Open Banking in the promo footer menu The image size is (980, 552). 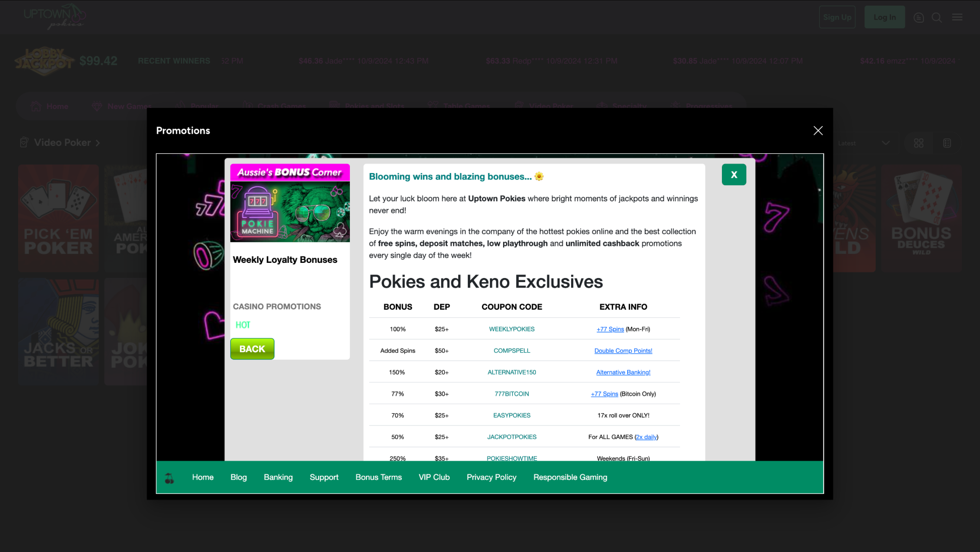(278, 477)
